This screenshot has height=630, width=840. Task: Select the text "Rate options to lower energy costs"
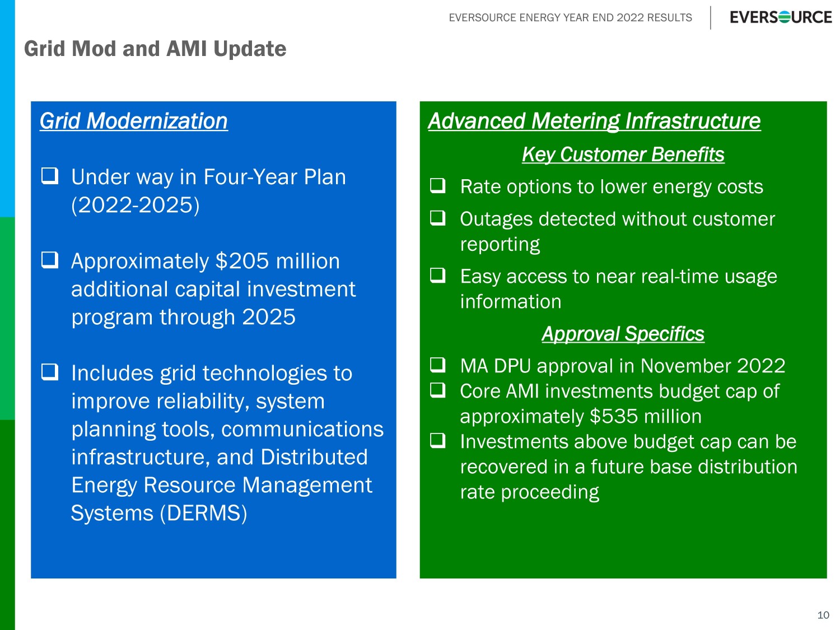click(612, 187)
